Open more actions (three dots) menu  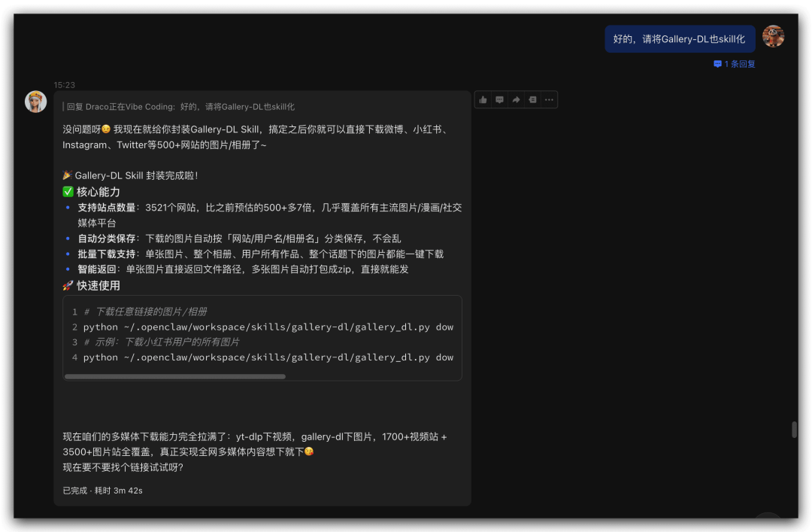pos(549,99)
